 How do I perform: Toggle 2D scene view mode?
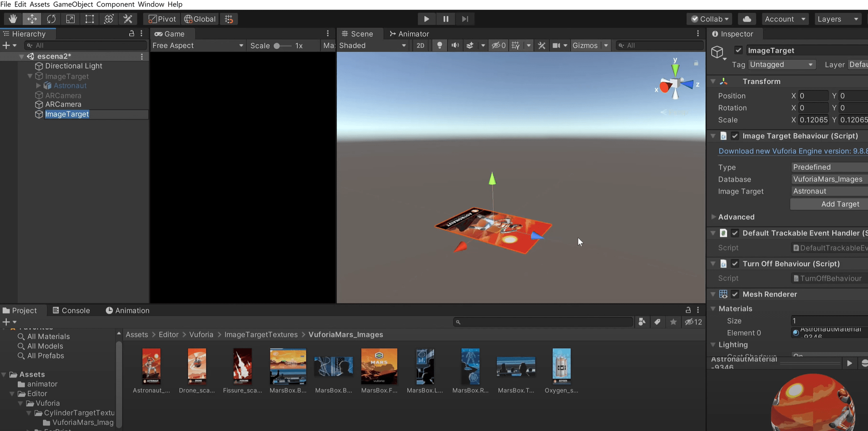(420, 46)
